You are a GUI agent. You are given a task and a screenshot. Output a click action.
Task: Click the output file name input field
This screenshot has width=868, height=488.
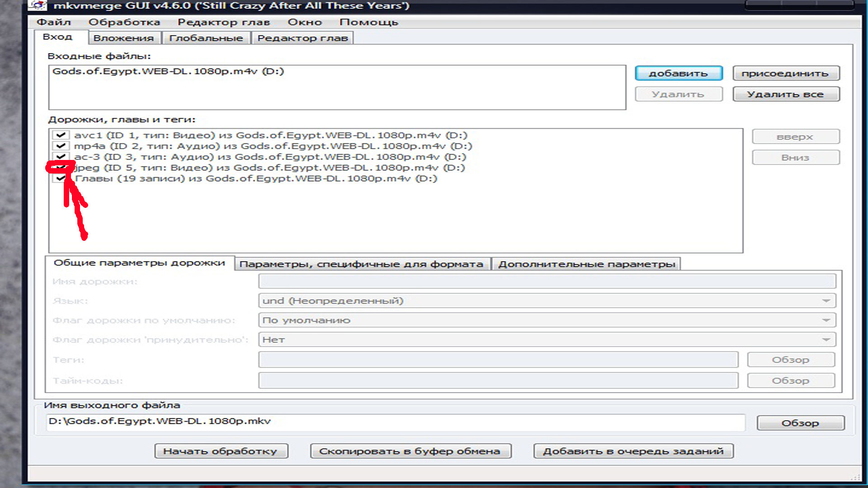click(393, 422)
